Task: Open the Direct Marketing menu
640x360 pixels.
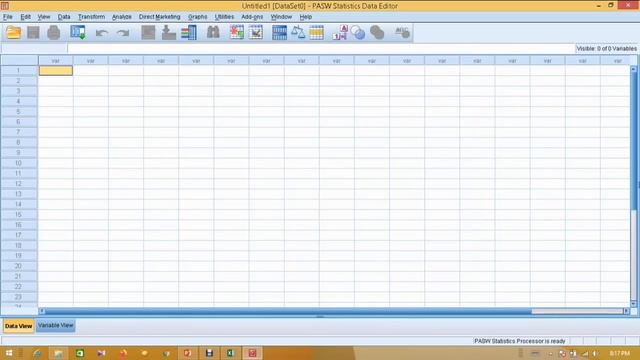Action: pos(159,17)
